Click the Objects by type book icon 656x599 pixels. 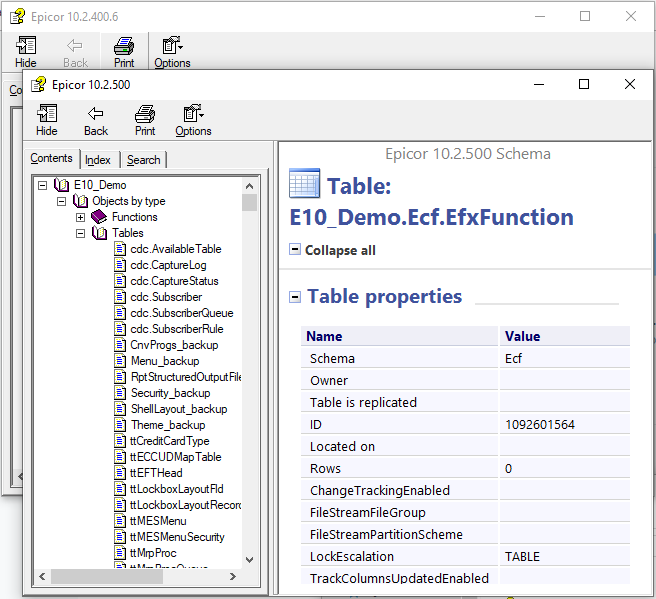pyautogui.click(x=80, y=201)
